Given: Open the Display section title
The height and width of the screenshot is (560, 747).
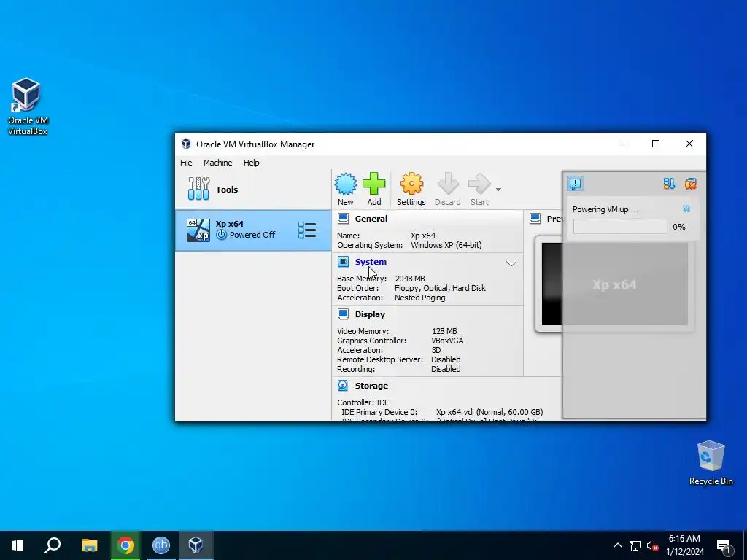Looking at the screenshot, I should coord(370,314).
